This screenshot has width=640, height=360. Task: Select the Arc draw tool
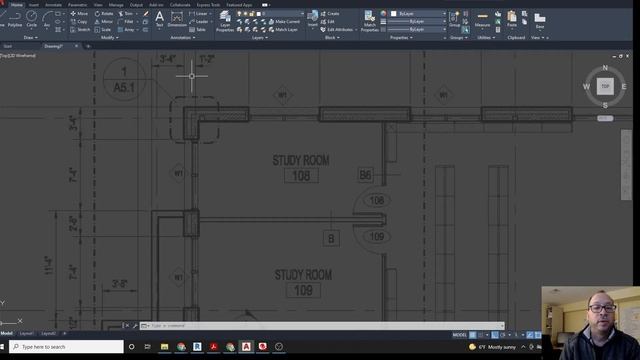pos(47,19)
